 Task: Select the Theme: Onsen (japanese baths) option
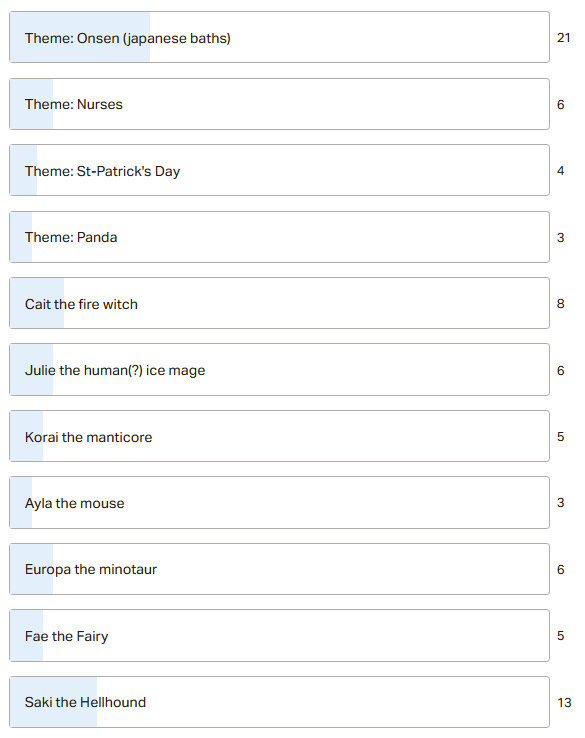click(x=280, y=37)
